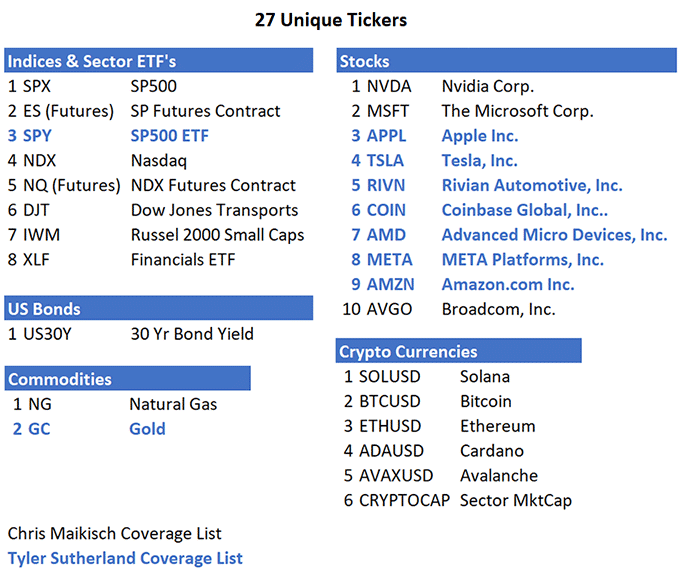The width and height of the screenshot is (683, 573).
Task: Click Advanced Micro Devices, Inc. entry
Action: pyautogui.click(x=554, y=235)
